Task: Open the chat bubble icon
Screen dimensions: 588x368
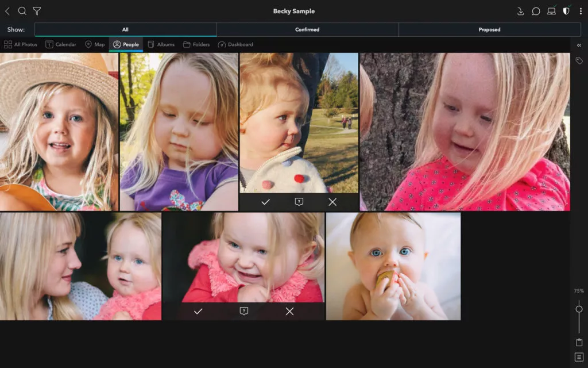Action: [x=536, y=11]
